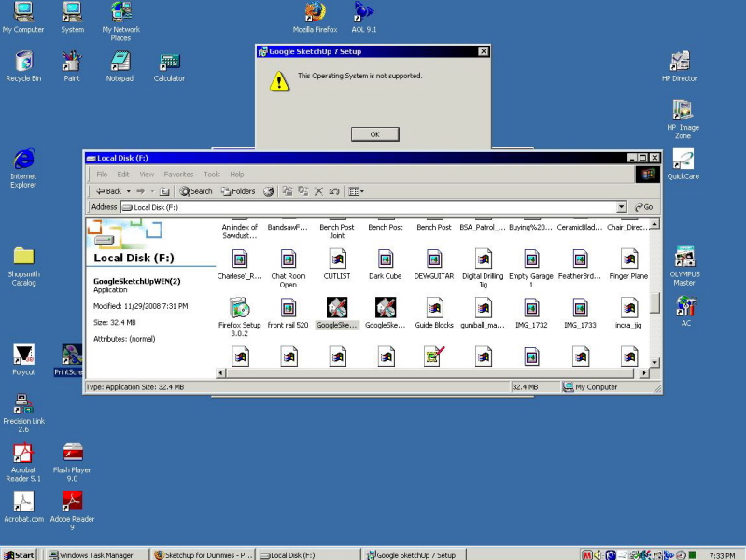Viewport: 746px width, 560px height.
Task: Switch to Google SketchUp 7 Setup taskbar item
Action: point(415,554)
